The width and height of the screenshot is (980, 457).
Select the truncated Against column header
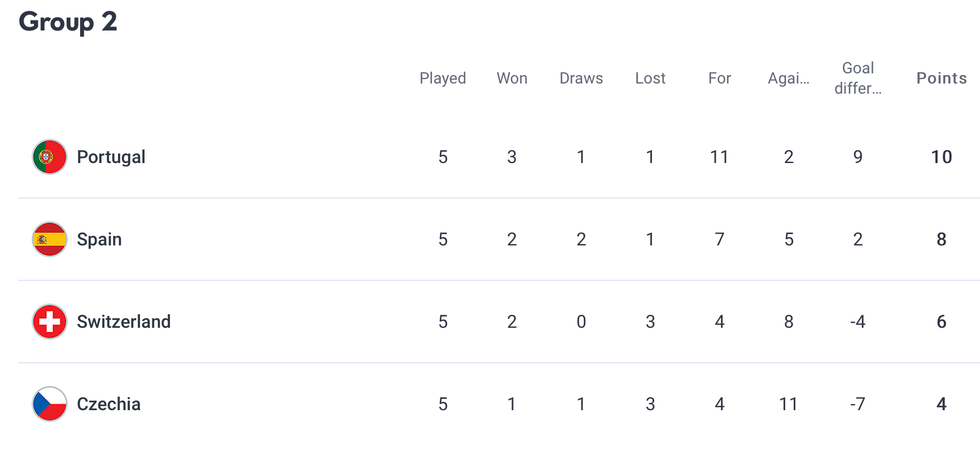tap(789, 78)
